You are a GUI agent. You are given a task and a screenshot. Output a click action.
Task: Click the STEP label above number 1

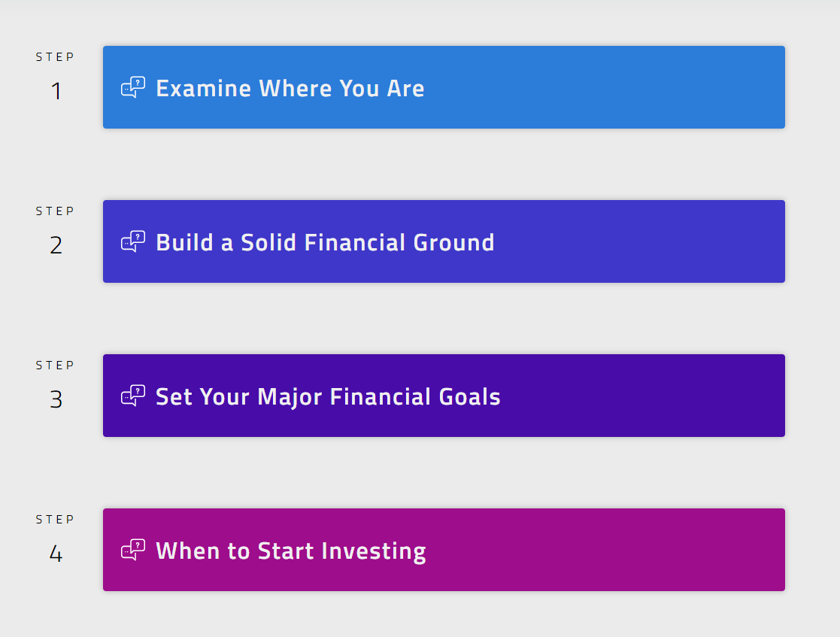[x=56, y=57]
